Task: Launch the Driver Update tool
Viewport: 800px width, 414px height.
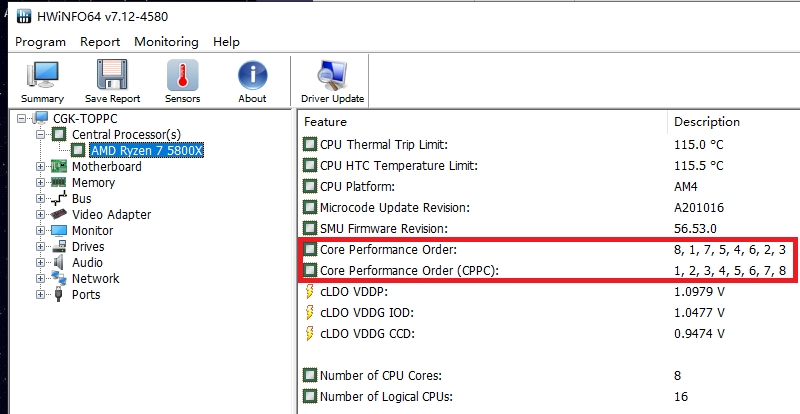Action: click(332, 80)
